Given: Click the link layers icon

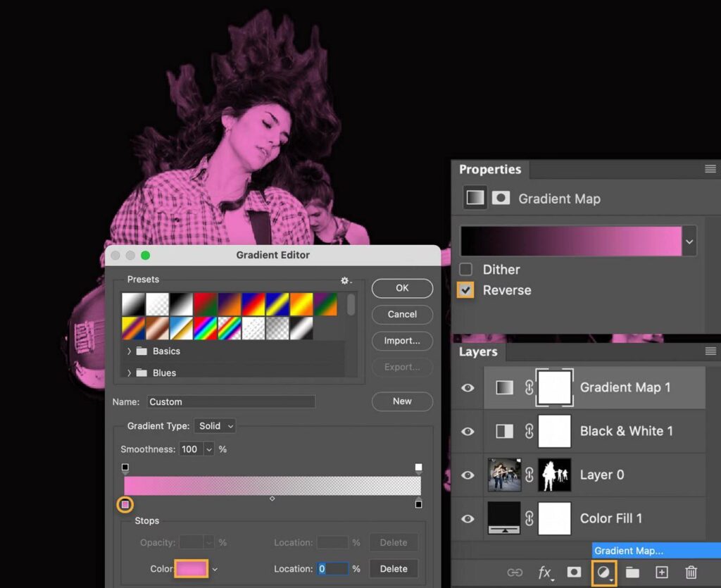Looking at the screenshot, I should (515, 573).
